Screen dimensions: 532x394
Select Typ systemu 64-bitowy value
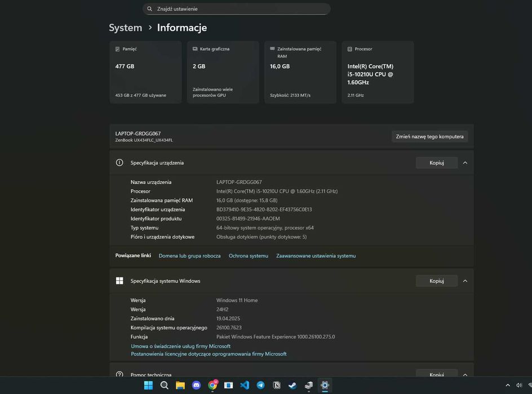265,227
